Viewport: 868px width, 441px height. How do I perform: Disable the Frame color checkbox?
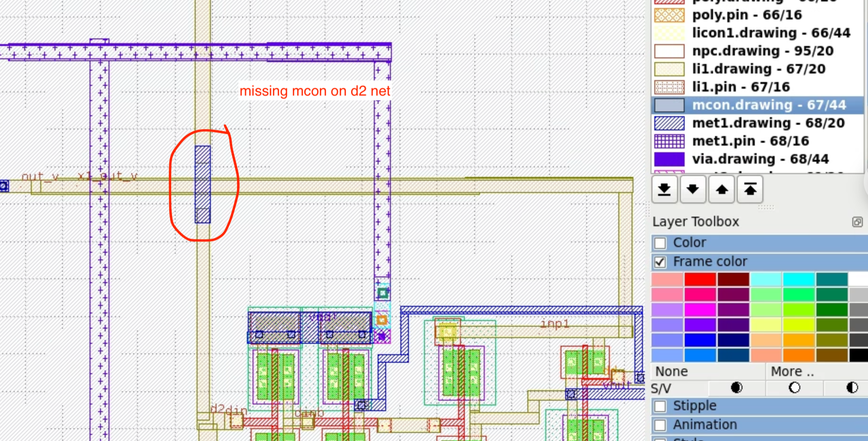point(660,261)
